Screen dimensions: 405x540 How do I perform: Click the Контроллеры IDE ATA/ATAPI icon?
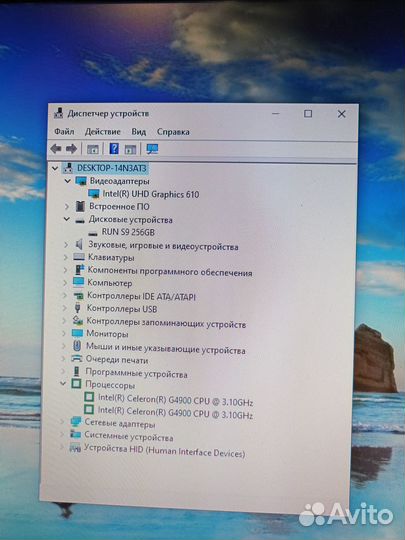pos(78,295)
